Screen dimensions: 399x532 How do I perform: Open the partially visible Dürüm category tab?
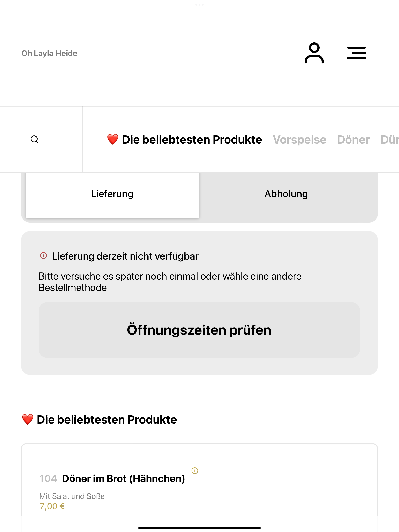tap(390, 140)
